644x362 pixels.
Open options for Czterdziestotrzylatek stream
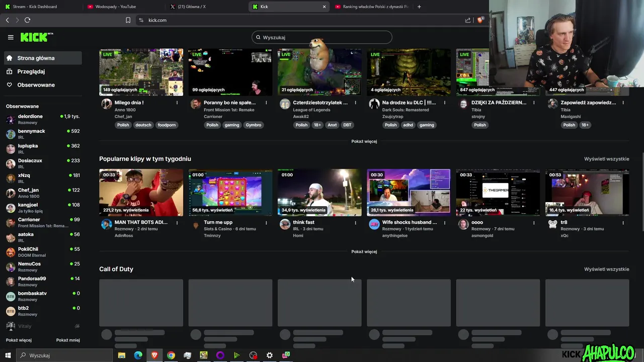(355, 103)
